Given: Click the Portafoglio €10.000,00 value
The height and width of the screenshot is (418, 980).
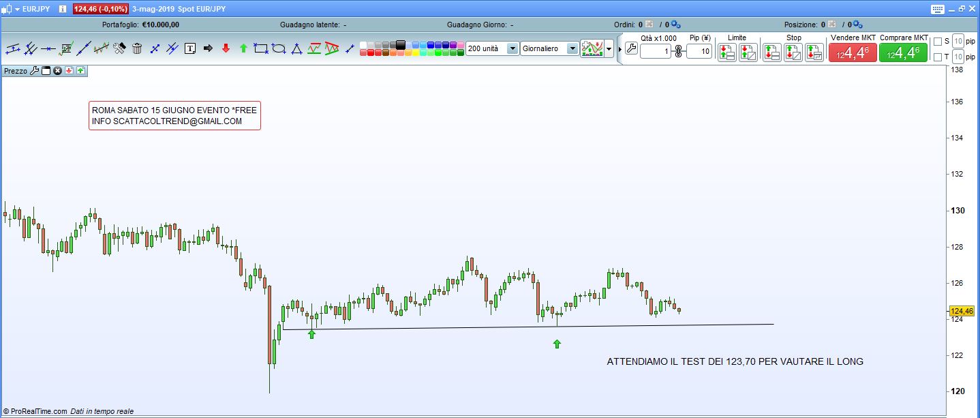Looking at the screenshot, I should point(160,25).
